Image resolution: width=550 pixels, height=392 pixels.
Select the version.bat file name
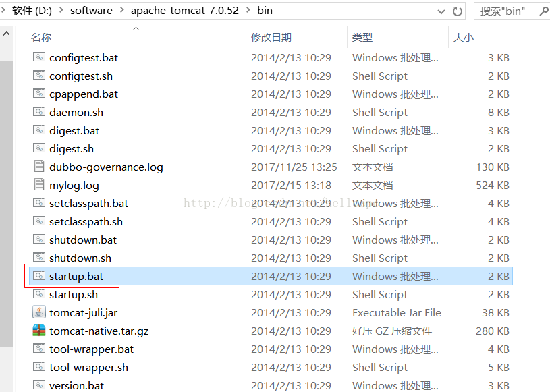(x=76, y=386)
